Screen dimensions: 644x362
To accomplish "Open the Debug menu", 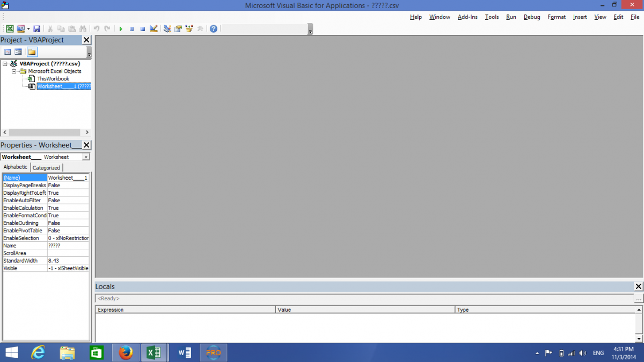I will point(532,17).
